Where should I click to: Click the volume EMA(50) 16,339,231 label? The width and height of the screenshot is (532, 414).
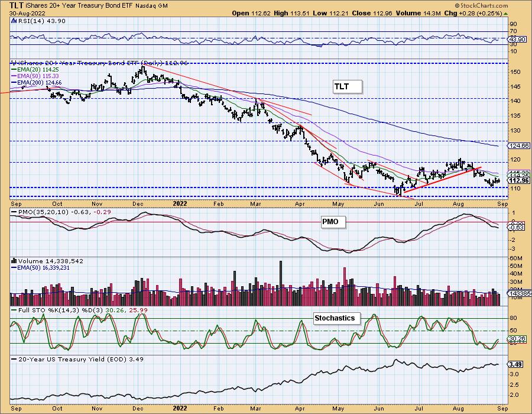point(40,268)
